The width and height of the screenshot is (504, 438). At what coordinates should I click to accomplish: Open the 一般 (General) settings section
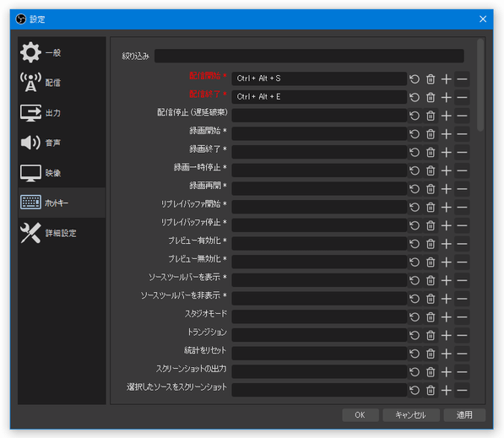click(x=62, y=52)
